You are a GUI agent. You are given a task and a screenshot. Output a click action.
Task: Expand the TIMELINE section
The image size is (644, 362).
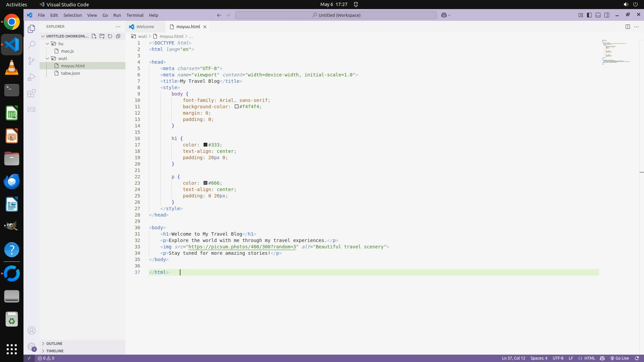click(55, 351)
